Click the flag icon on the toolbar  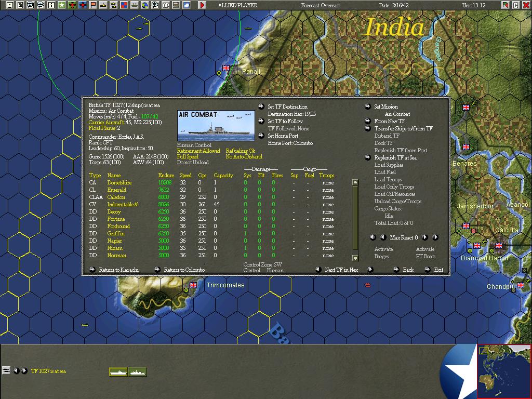pos(92,5)
